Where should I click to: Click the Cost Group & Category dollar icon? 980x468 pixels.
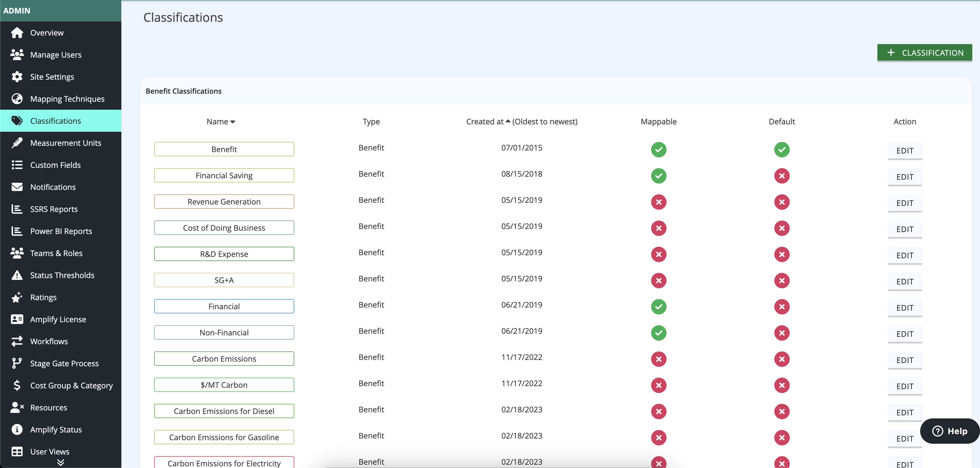(17, 386)
